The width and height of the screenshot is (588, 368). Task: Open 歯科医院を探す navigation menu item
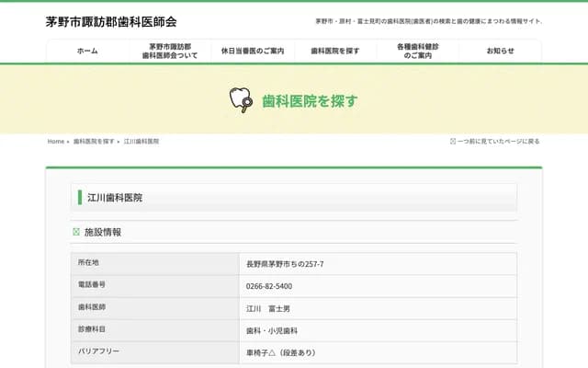click(x=334, y=51)
